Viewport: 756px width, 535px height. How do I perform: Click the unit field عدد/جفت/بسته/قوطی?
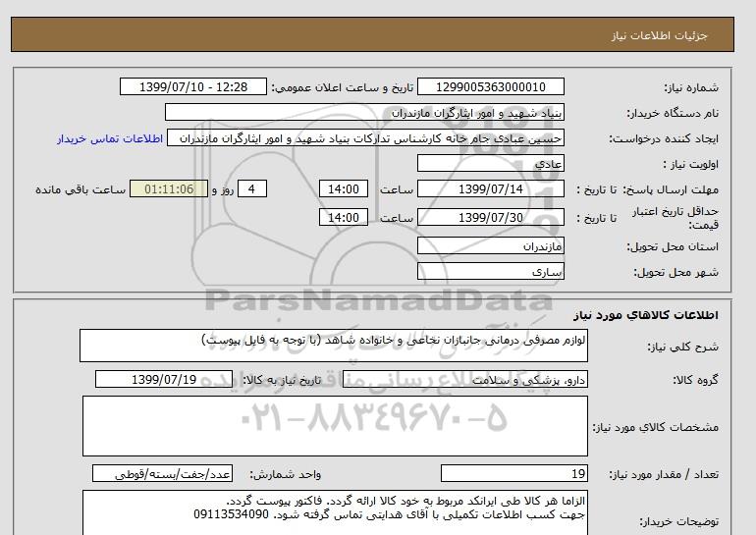pos(162,474)
